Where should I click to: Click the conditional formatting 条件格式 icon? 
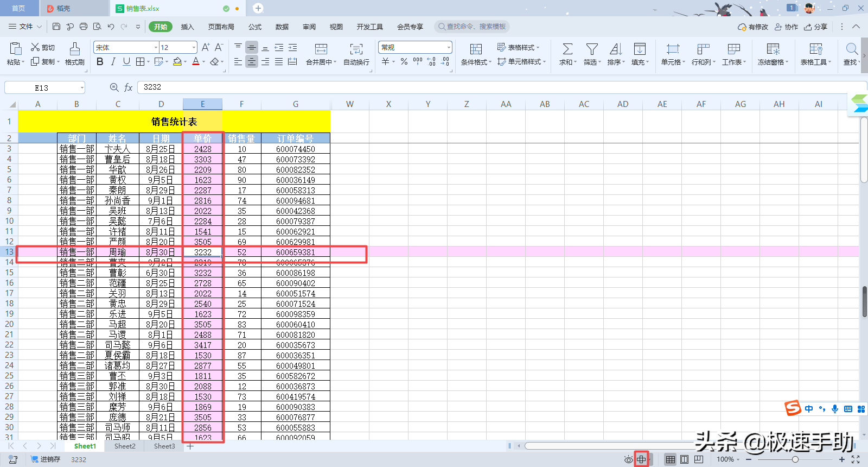(476, 49)
